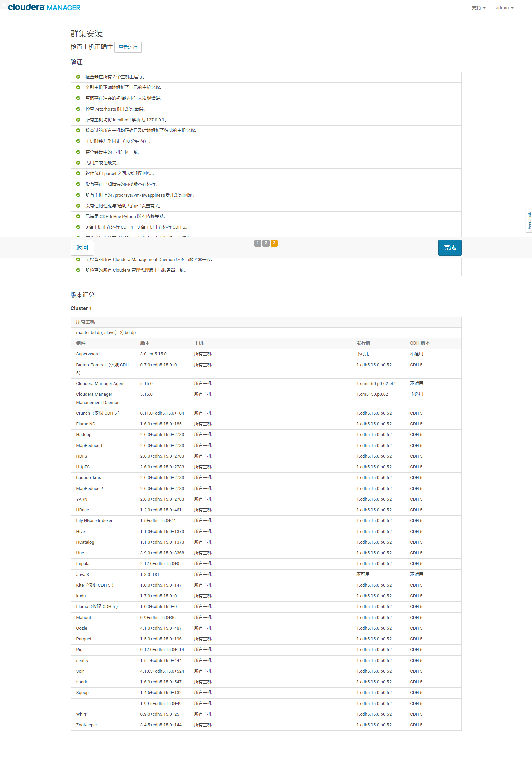Viewport: 532px width, 759px height.
Task: Select wizard step 3 indicator
Action: click(x=274, y=243)
